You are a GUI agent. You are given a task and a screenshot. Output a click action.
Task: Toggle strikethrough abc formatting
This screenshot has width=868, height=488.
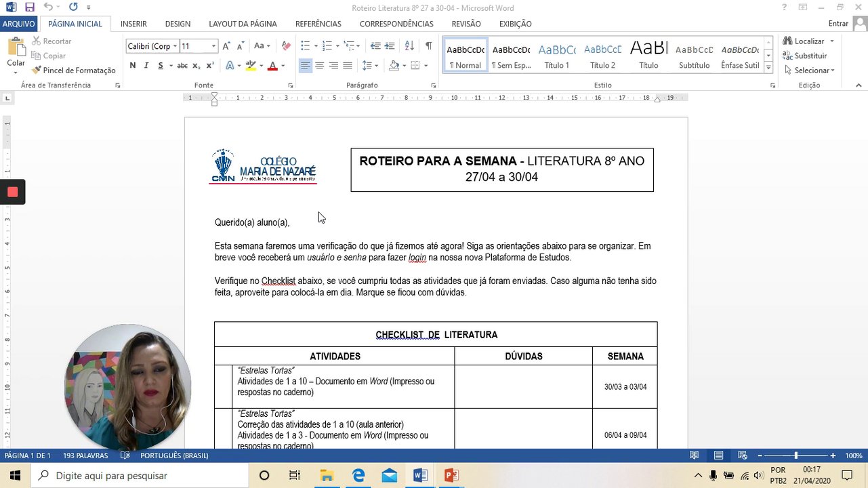182,66
